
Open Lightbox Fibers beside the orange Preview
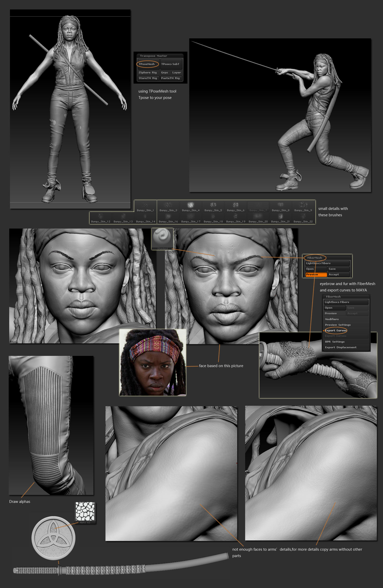(x=328, y=263)
